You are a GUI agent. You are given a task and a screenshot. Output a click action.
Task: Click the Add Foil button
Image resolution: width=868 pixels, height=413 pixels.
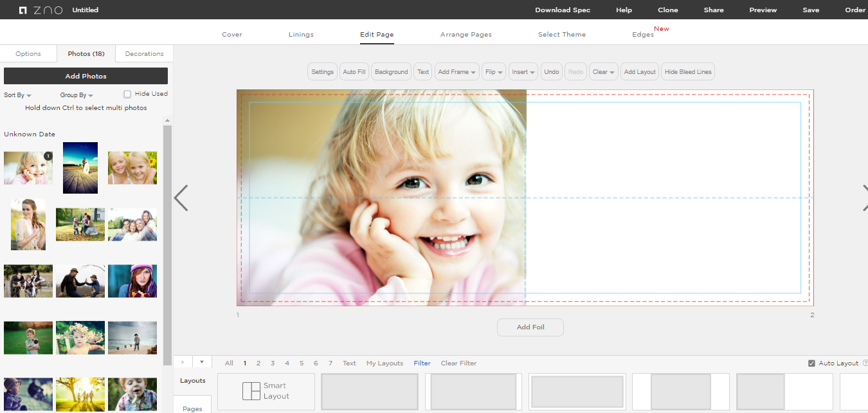(530, 327)
